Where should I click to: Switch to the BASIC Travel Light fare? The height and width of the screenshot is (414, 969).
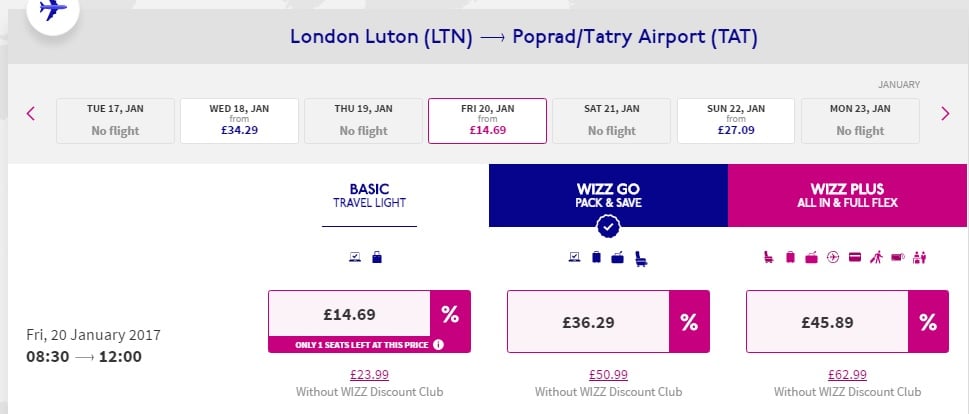click(x=370, y=195)
